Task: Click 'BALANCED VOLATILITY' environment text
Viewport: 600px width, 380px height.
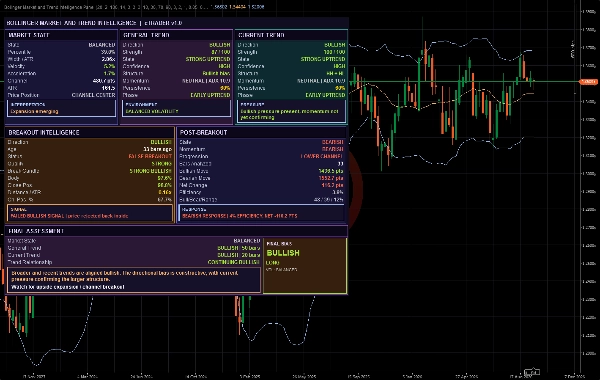Action: [x=152, y=111]
